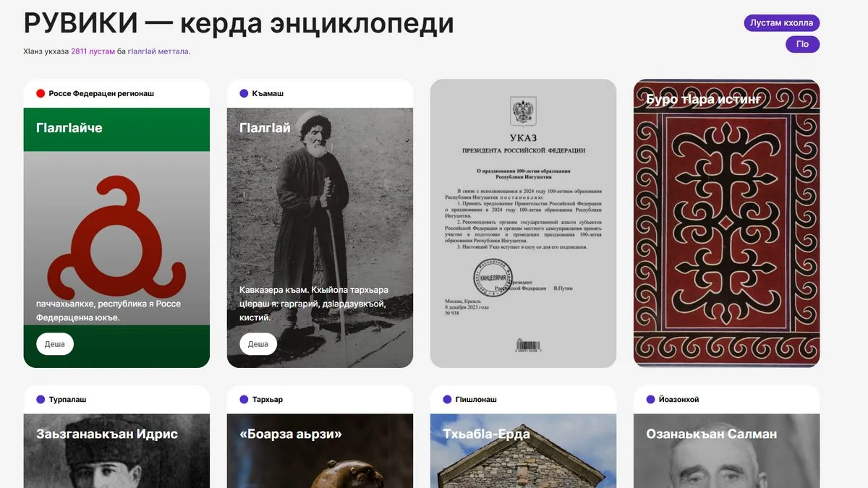Click the "Йоазонхой" category label
The height and width of the screenshot is (488, 868).
coord(678,398)
